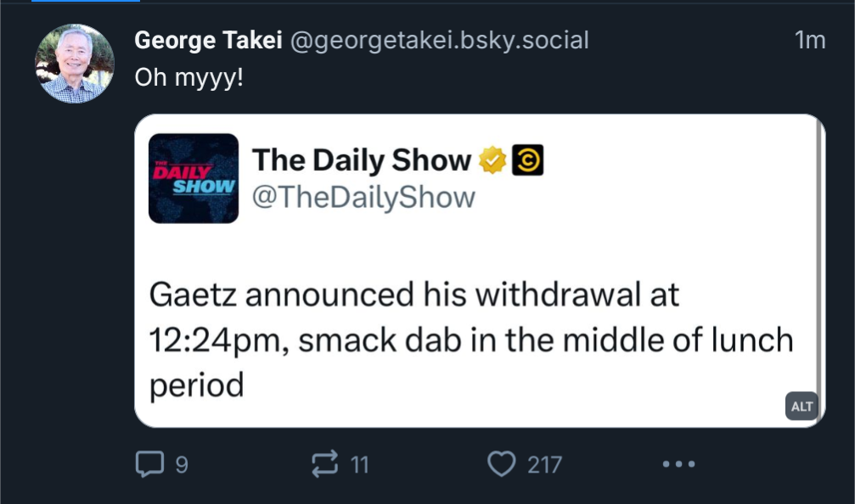Like the post with the heart icon
Screen dimensions: 855x504
(501, 464)
